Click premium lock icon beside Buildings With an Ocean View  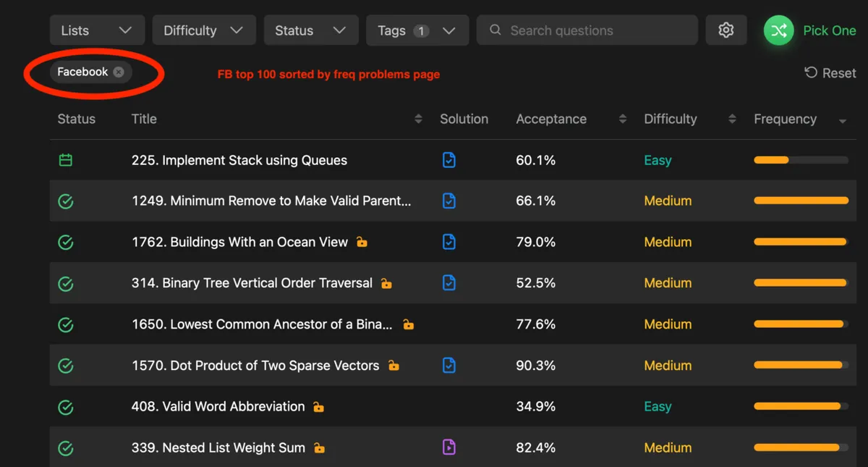point(362,243)
